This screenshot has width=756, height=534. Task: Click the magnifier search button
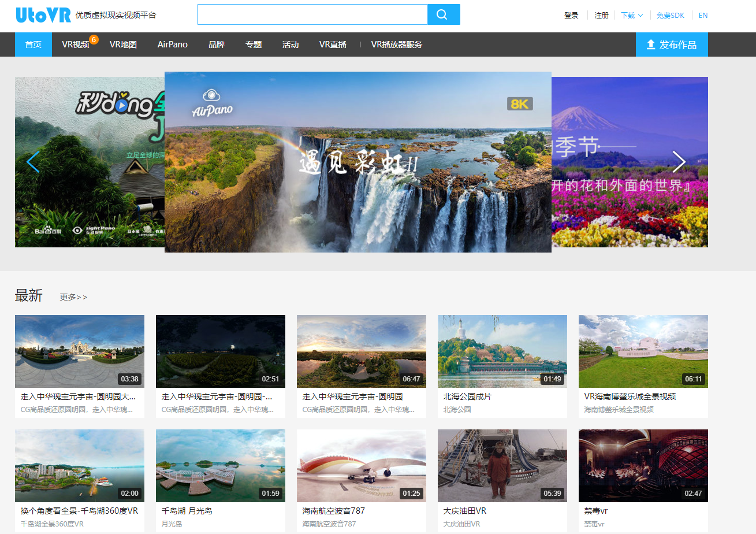[443, 14]
